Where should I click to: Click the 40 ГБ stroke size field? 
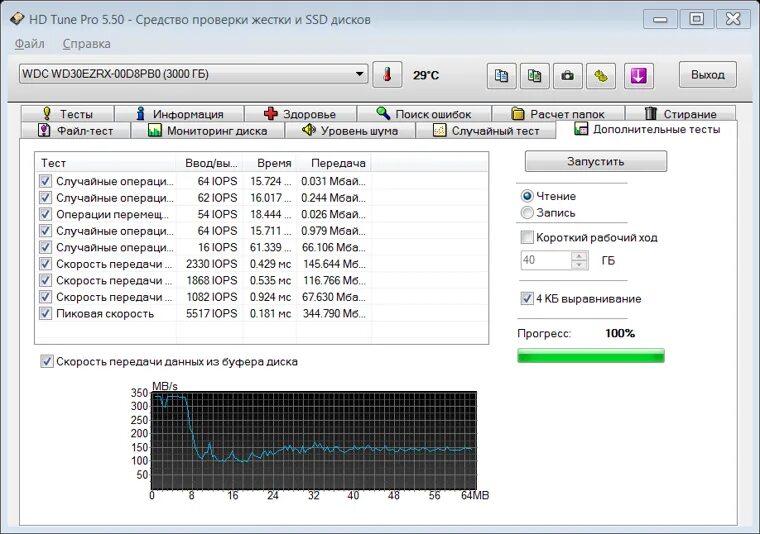[546, 260]
